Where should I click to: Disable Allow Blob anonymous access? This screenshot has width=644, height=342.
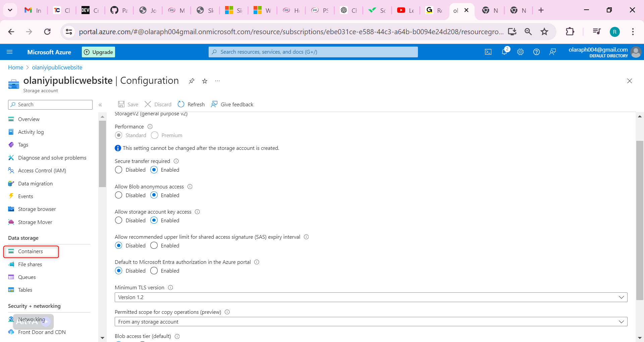pos(118,195)
